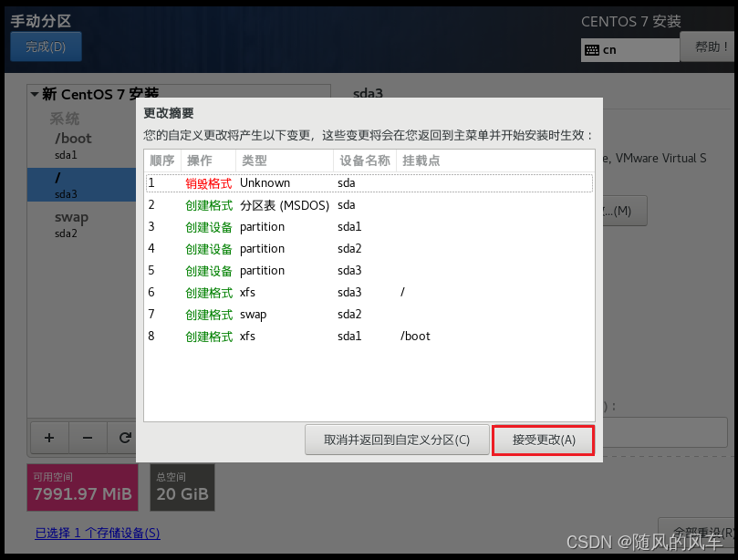Screen dimensions: 738x560
Task: Add a new mount point with plus
Action: point(49,438)
